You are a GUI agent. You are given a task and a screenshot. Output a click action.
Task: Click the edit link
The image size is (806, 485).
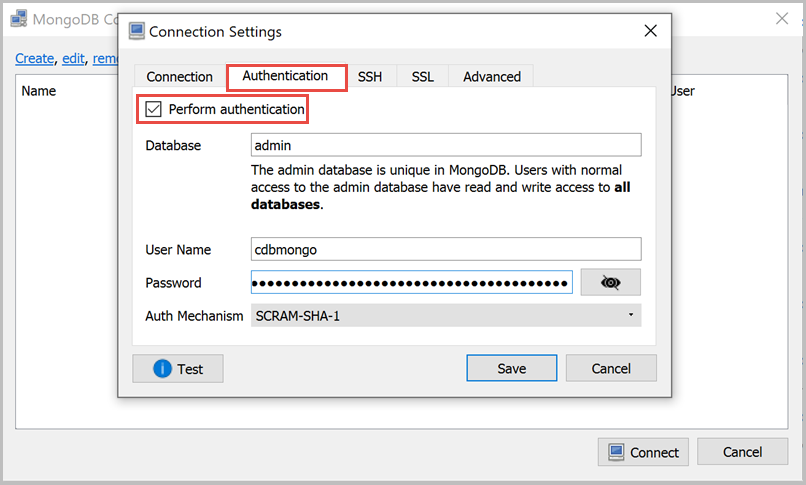[73, 59]
